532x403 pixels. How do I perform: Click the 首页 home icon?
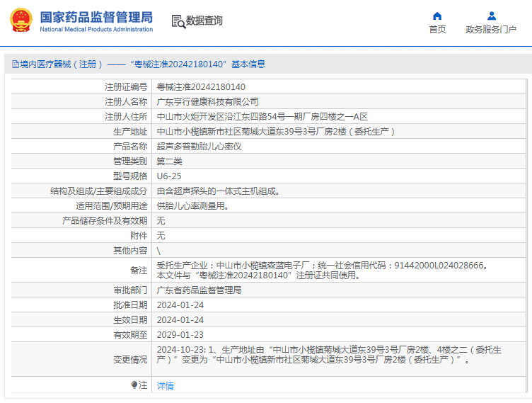pyautogui.click(x=437, y=16)
